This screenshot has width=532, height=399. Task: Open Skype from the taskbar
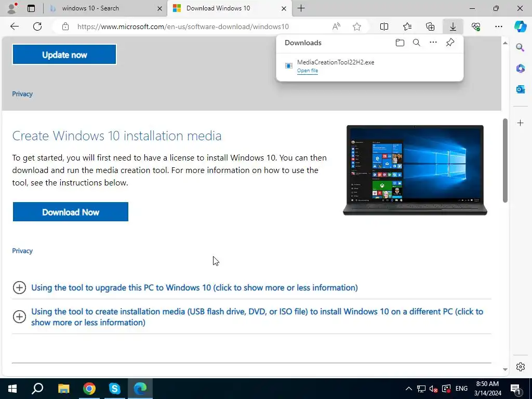pos(115,389)
